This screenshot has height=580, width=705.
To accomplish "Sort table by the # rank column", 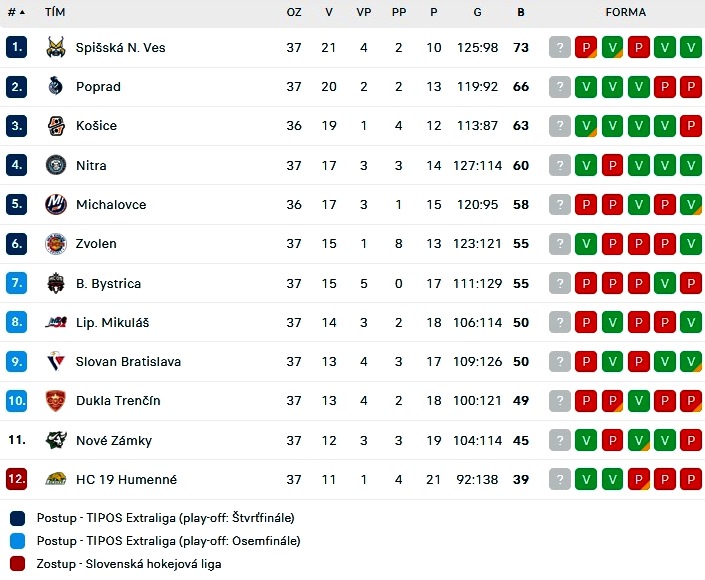I will (16, 12).
